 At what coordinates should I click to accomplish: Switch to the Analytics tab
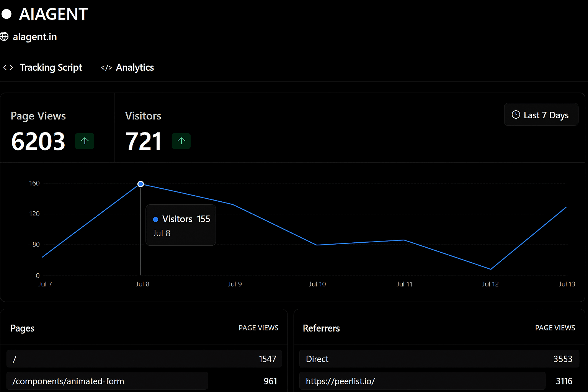tap(134, 68)
